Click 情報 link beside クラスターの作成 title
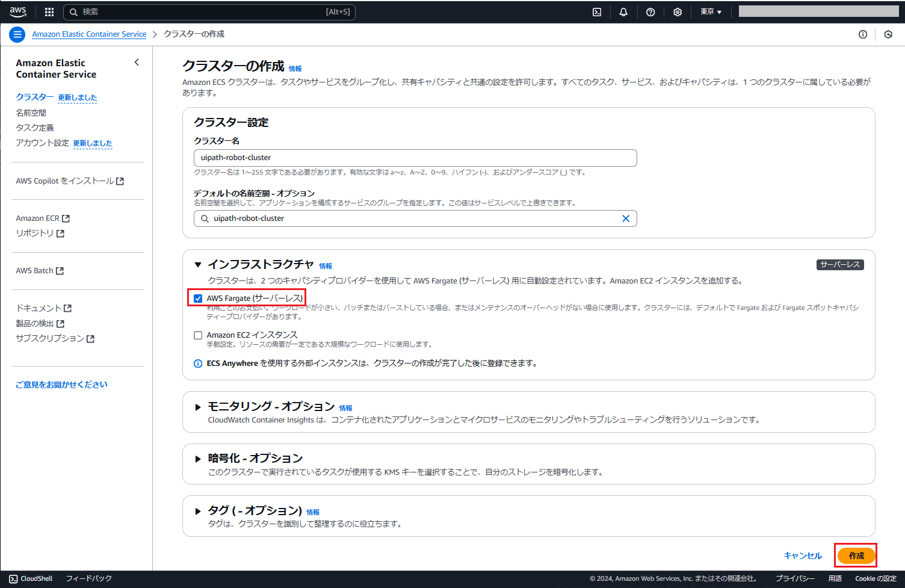 [295, 69]
